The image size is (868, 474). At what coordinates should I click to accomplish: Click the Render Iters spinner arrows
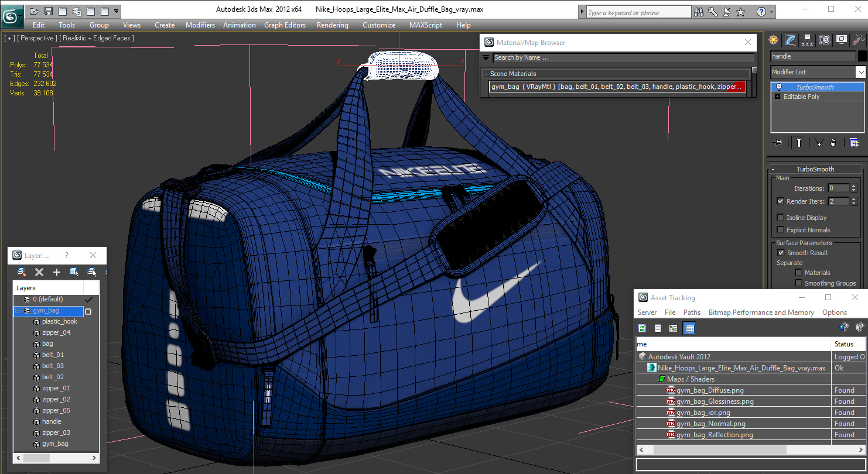click(x=853, y=201)
